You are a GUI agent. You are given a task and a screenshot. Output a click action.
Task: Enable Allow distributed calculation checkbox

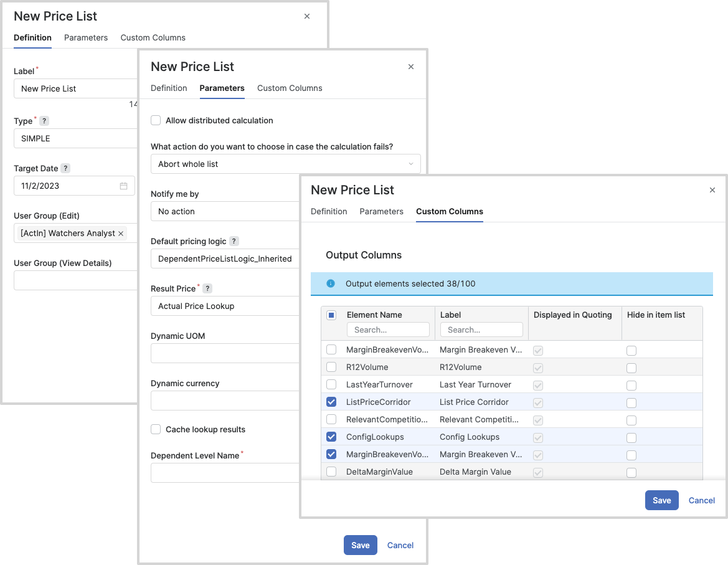click(156, 120)
